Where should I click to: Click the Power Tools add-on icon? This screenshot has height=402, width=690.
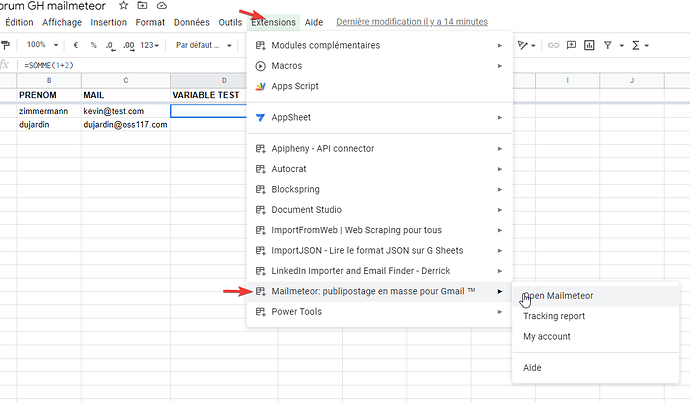261,312
